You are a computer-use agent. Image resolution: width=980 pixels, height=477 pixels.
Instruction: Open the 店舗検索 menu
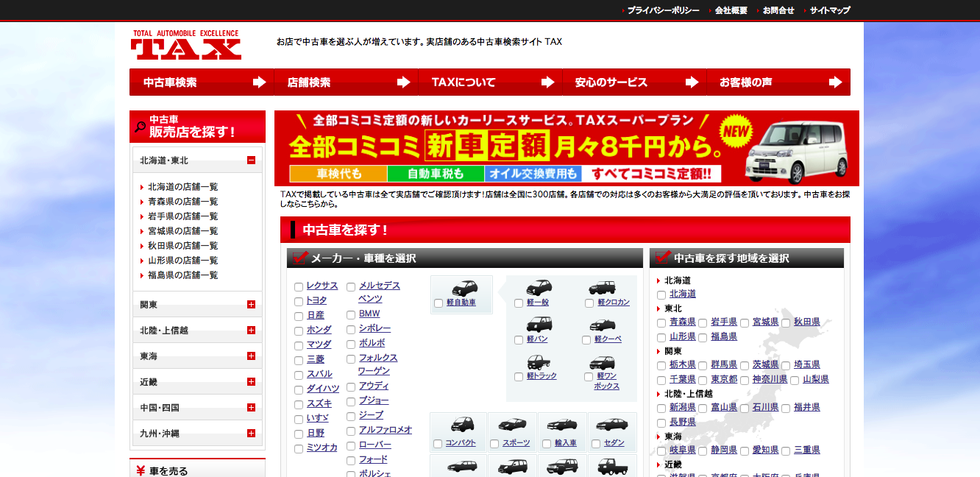coord(346,82)
